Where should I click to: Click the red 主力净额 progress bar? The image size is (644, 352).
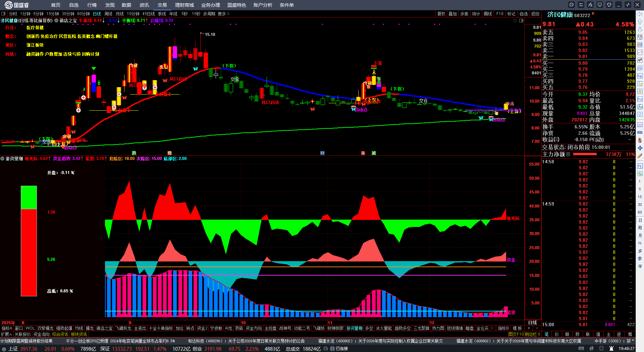[585, 154]
